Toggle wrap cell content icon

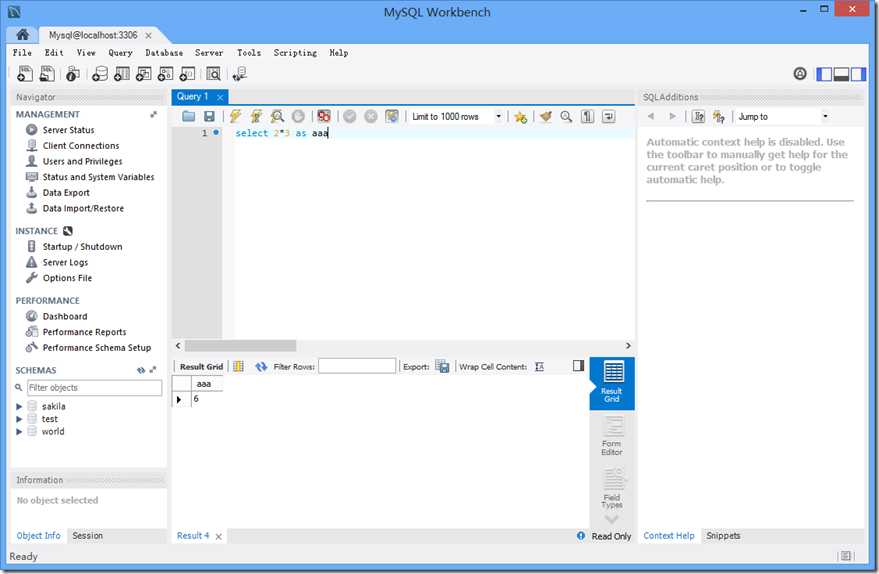click(x=539, y=366)
